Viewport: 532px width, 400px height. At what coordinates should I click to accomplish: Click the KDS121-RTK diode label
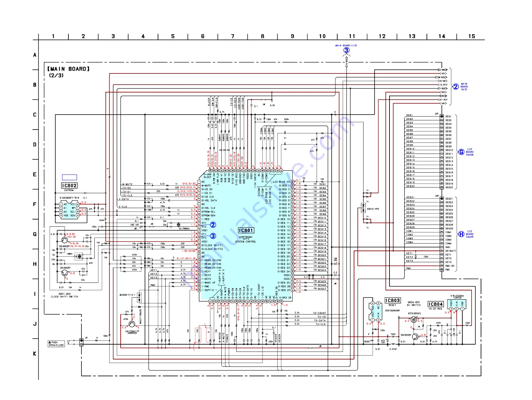[x=373, y=209]
